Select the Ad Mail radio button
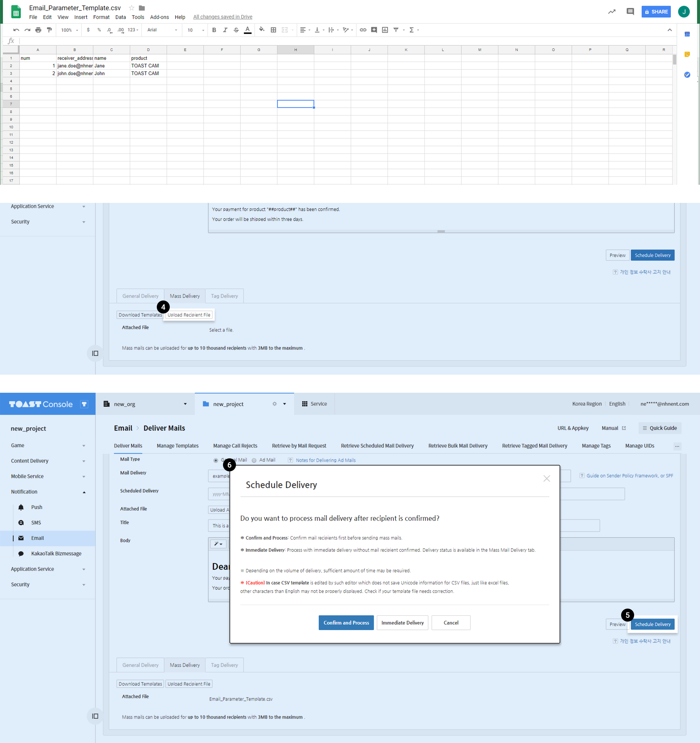The image size is (700, 743). [254, 460]
